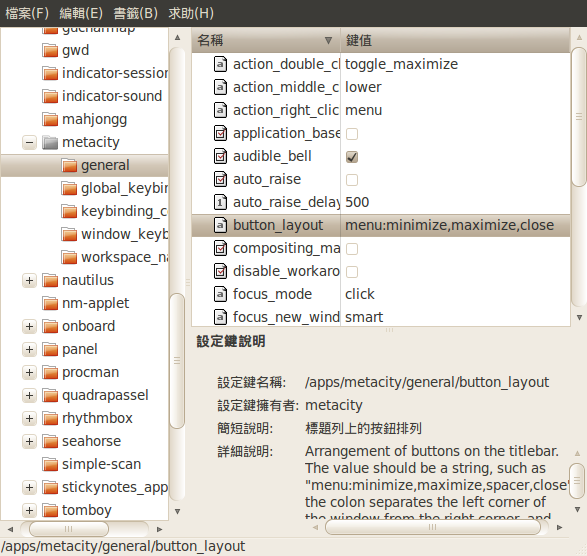The height and width of the screenshot is (556, 587).
Task: Uncheck the audible_bell checkbox
Action: click(352, 157)
